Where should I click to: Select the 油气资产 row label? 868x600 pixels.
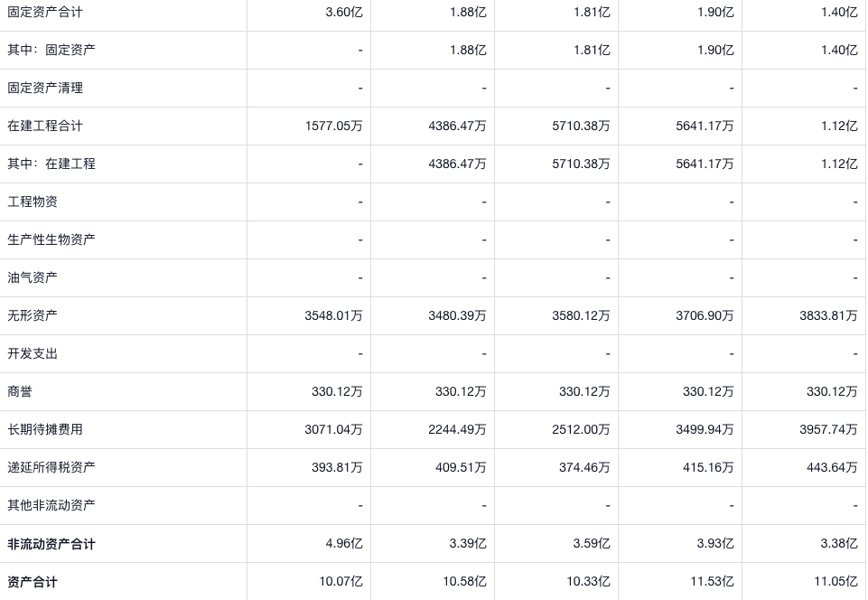tap(33, 277)
